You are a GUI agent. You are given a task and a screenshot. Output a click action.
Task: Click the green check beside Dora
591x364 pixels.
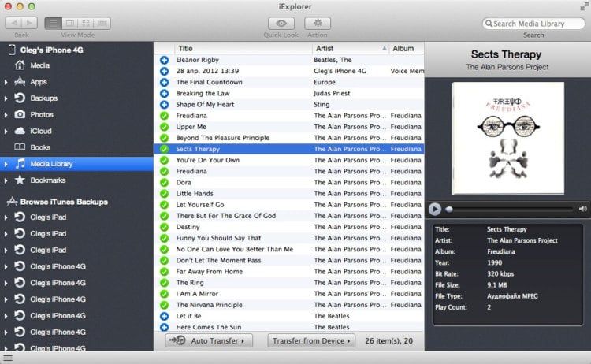click(165, 182)
